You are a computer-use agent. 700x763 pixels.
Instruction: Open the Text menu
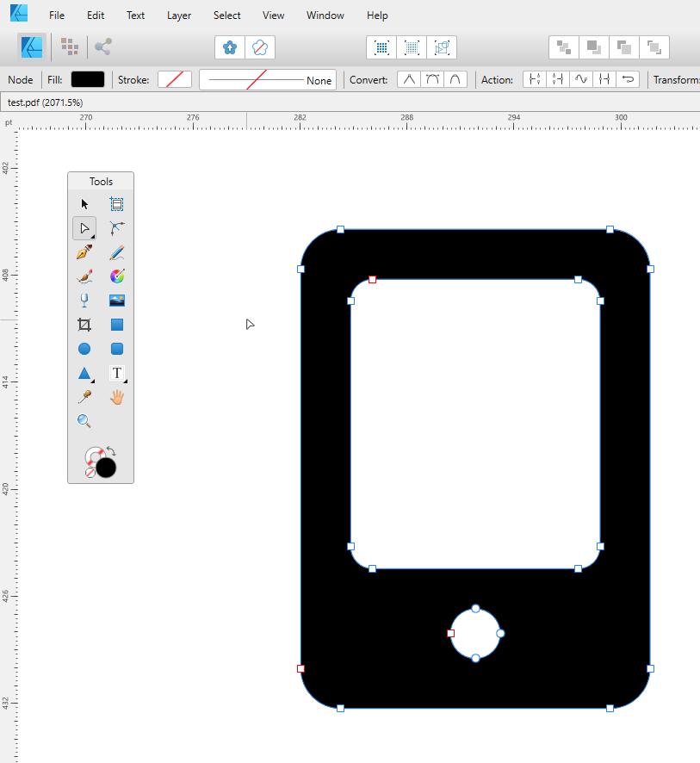pos(135,16)
